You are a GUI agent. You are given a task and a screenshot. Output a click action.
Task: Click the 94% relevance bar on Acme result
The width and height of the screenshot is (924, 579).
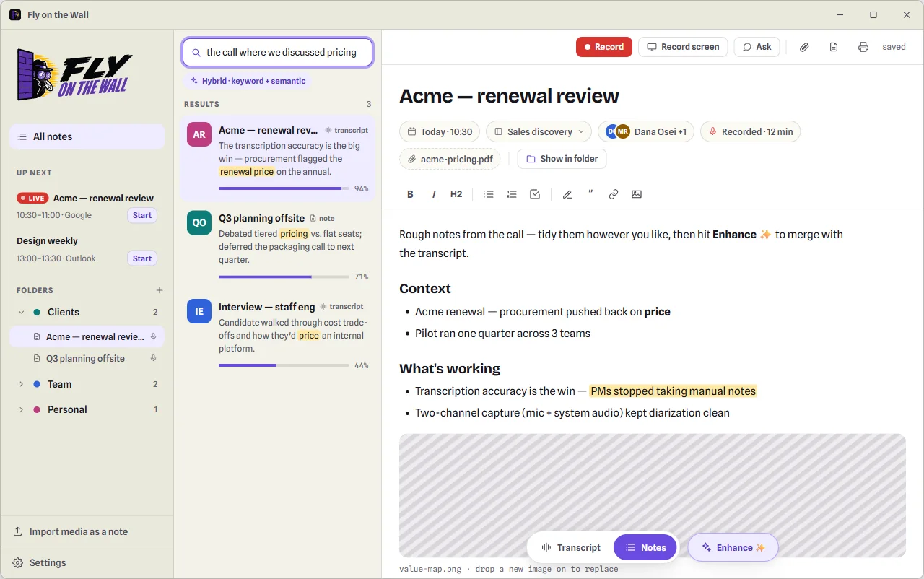pyautogui.click(x=284, y=188)
